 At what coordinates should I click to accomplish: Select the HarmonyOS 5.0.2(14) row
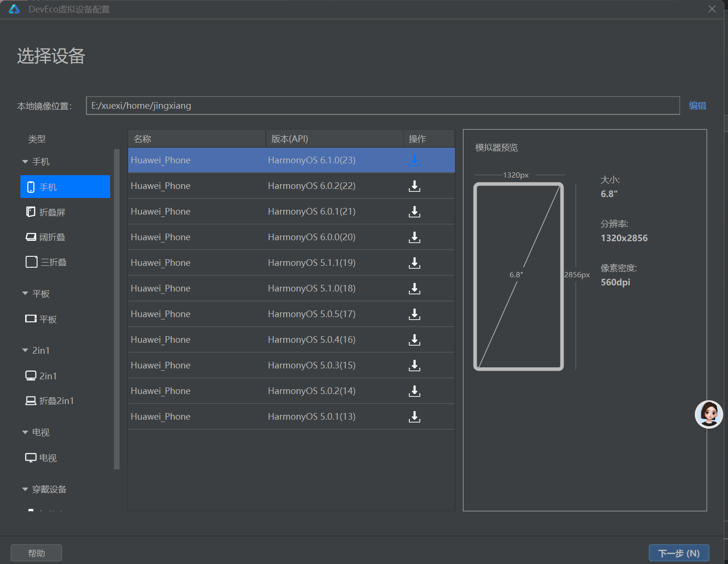pyautogui.click(x=291, y=391)
